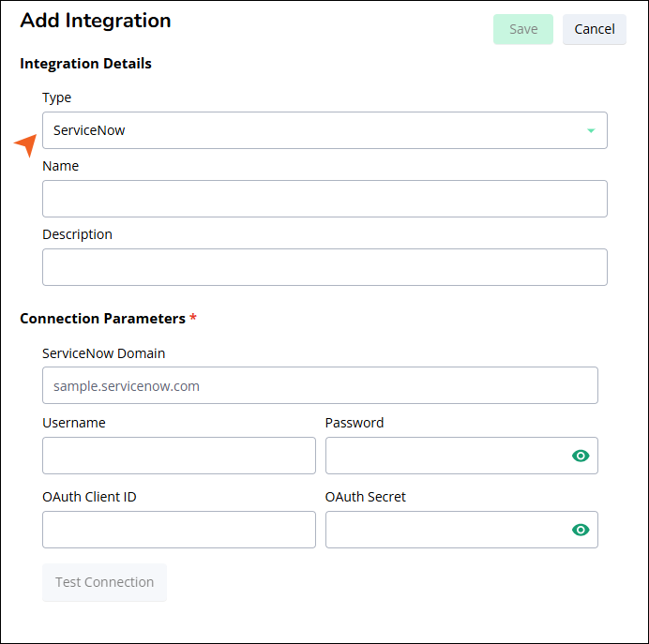Click the OAuth Secret field
The width and height of the screenshot is (649, 644).
click(x=461, y=530)
